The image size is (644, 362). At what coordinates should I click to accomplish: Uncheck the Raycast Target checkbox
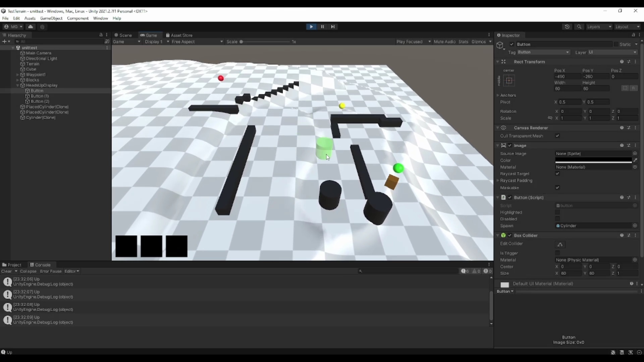click(x=557, y=174)
